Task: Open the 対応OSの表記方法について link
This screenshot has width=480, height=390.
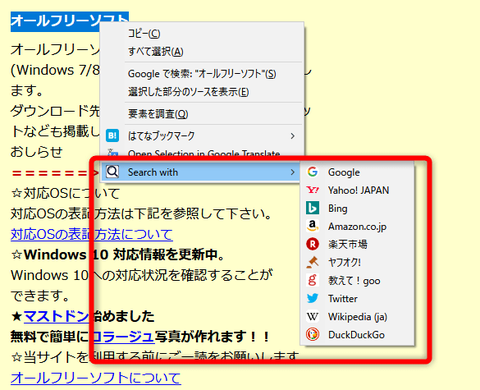Action: 92,234
